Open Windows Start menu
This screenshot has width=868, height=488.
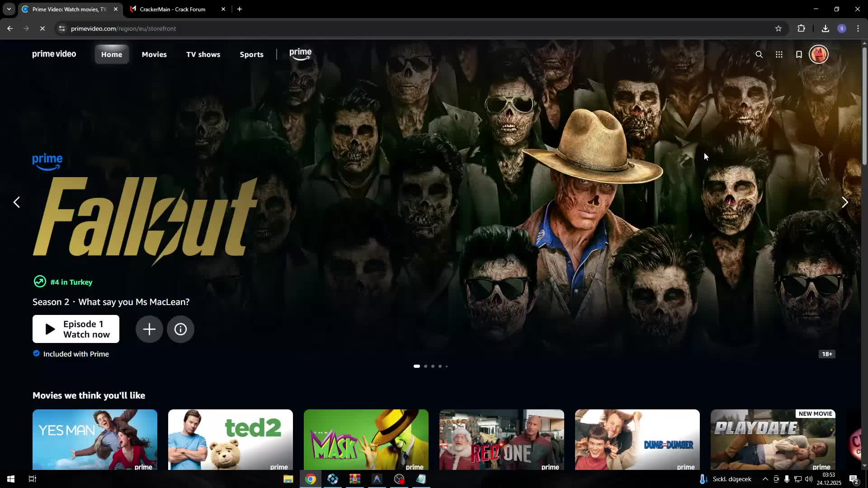click(11, 479)
